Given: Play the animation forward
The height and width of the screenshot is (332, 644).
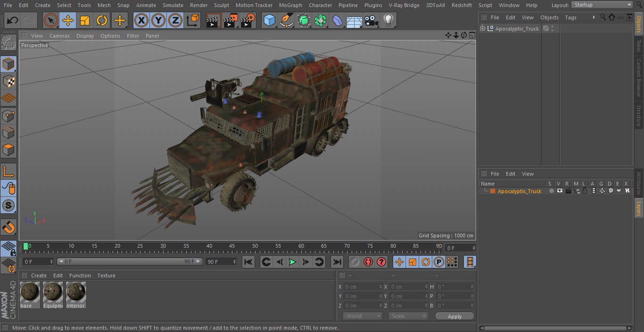Looking at the screenshot, I should pyautogui.click(x=292, y=262).
